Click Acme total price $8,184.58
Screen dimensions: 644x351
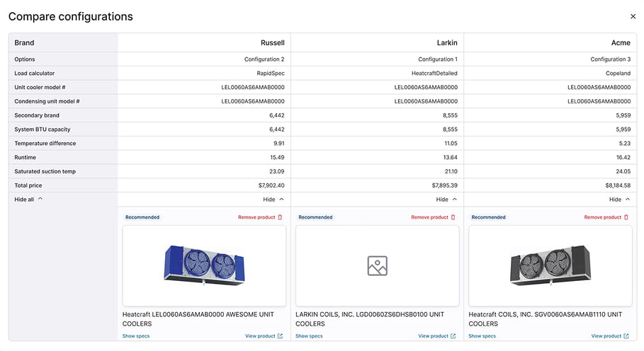tap(618, 185)
